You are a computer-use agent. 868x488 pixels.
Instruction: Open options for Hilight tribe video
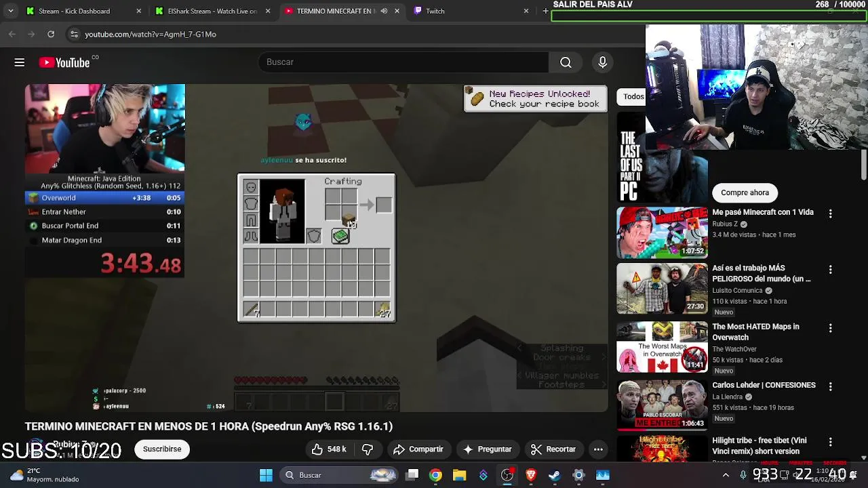pyautogui.click(x=830, y=442)
